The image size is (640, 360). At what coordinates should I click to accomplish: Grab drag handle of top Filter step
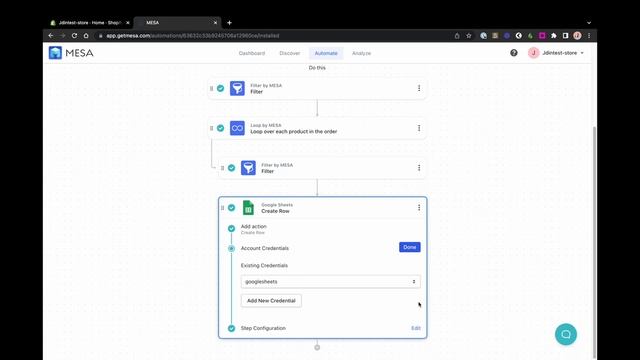pos(211,88)
